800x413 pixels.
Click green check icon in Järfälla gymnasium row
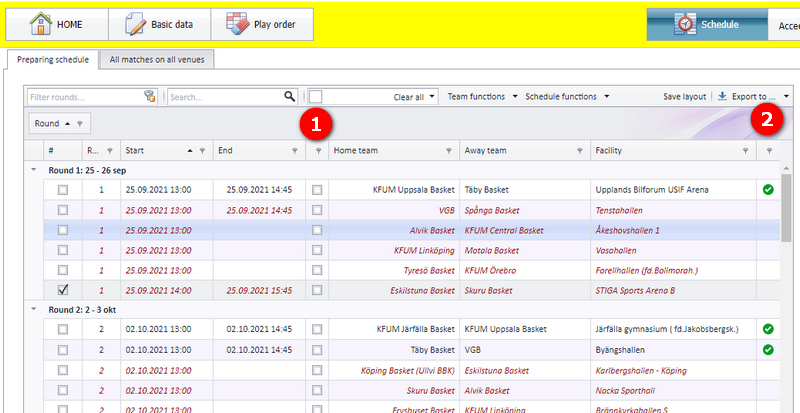pyautogui.click(x=768, y=329)
